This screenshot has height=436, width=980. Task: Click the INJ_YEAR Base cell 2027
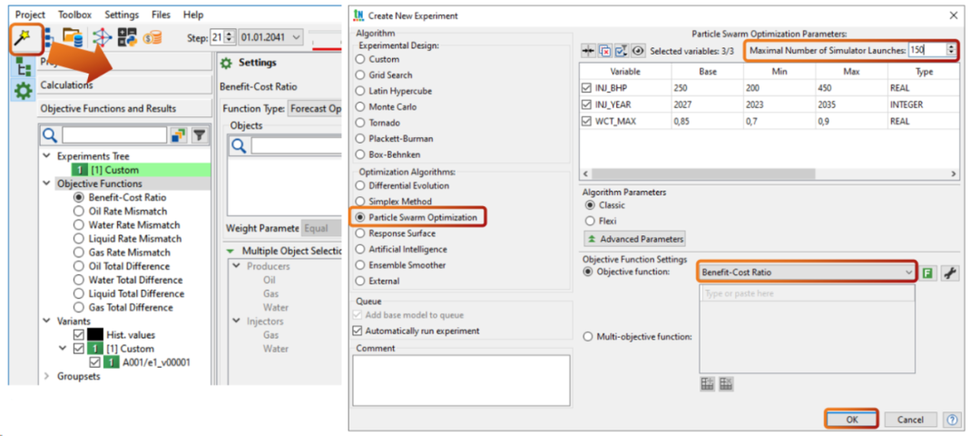coord(707,105)
